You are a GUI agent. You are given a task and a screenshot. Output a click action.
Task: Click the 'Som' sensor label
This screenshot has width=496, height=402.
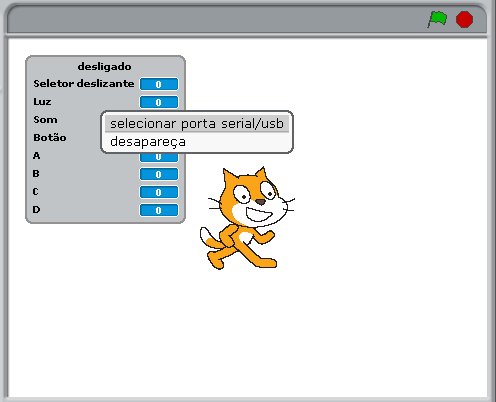click(x=45, y=120)
